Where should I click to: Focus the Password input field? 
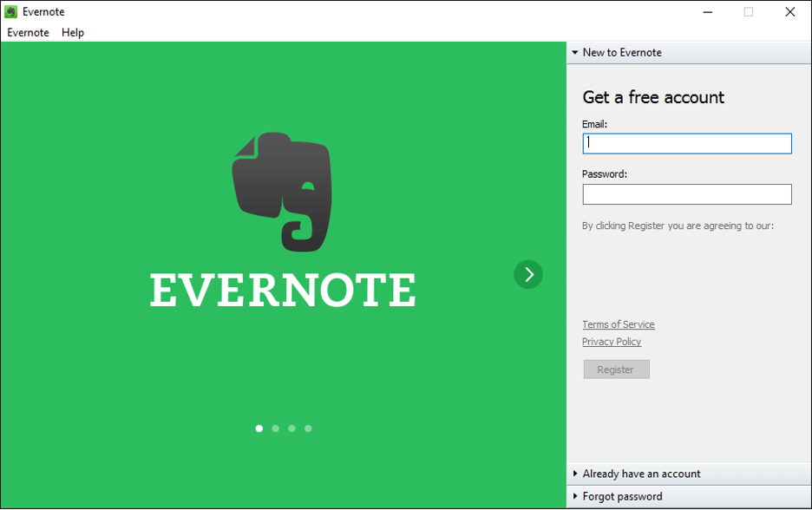[687, 194]
